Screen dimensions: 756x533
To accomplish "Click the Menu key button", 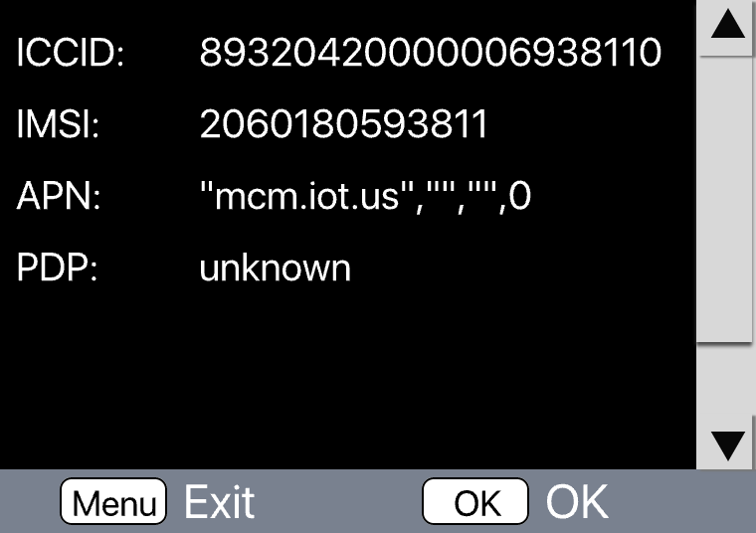I will coord(113,501).
